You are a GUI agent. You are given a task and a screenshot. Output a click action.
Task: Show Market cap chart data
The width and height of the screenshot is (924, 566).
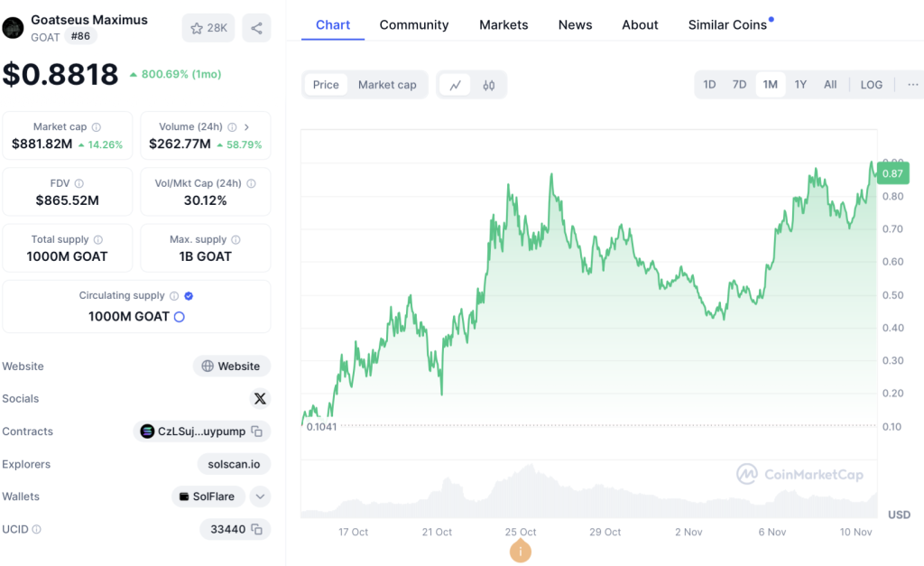(x=387, y=85)
